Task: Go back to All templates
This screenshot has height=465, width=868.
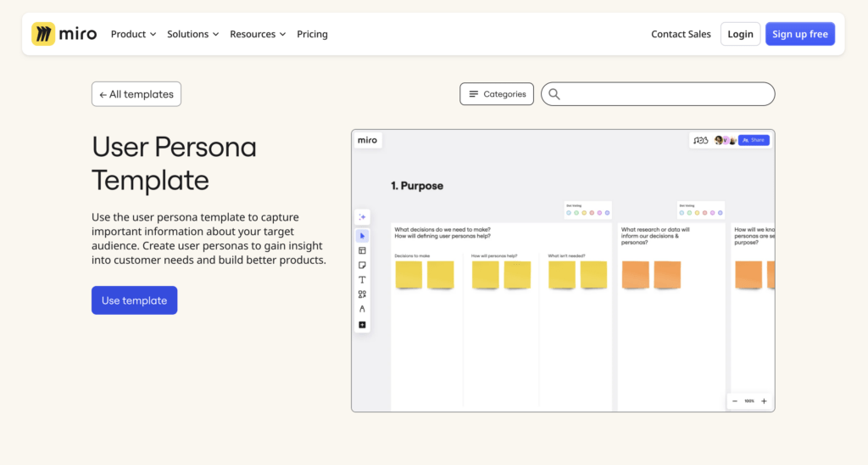Action: (x=136, y=94)
